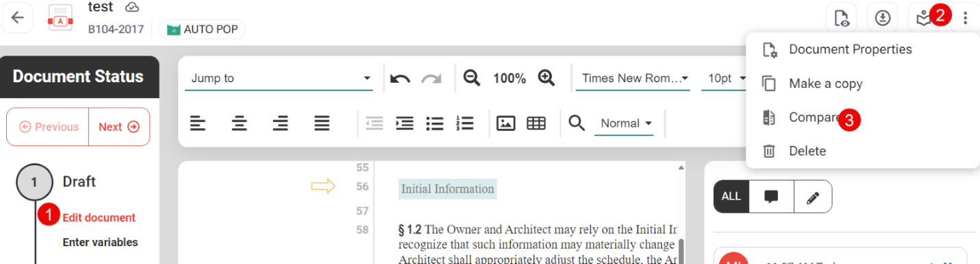Show ALL items in review panel
980x264 pixels.
tap(731, 197)
